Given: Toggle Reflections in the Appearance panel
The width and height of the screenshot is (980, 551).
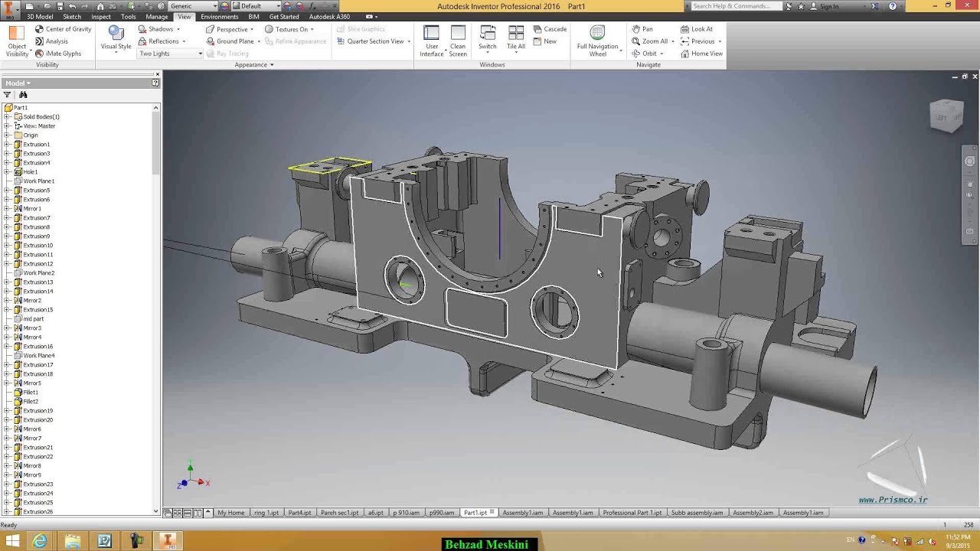Looking at the screenshot, I should (x=160, y=41).
